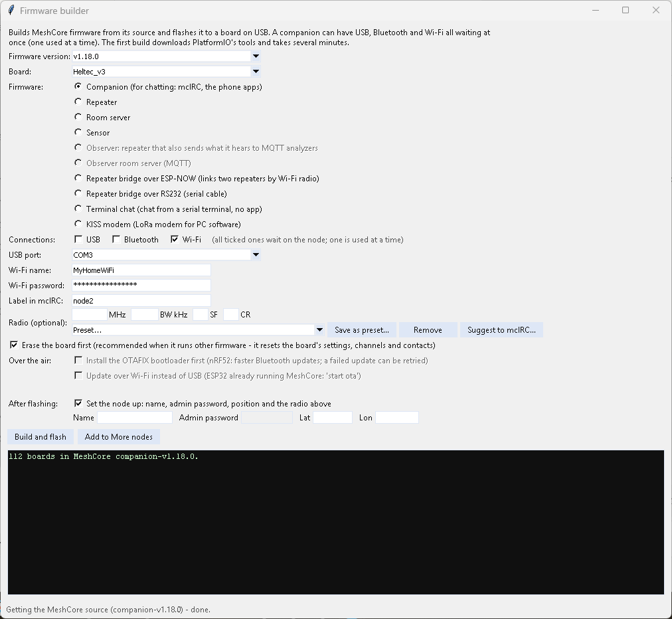Click the node Name input field
Viewport: 672px width, 619px height.
pyautogui.click(x=135, y=418)
